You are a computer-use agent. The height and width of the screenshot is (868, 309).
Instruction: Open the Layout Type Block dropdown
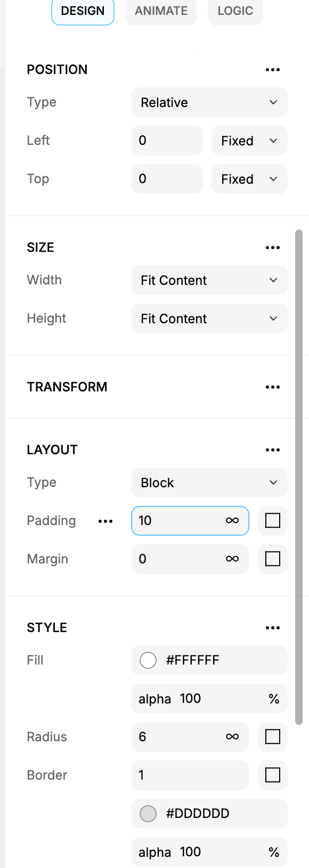[209, 482]
